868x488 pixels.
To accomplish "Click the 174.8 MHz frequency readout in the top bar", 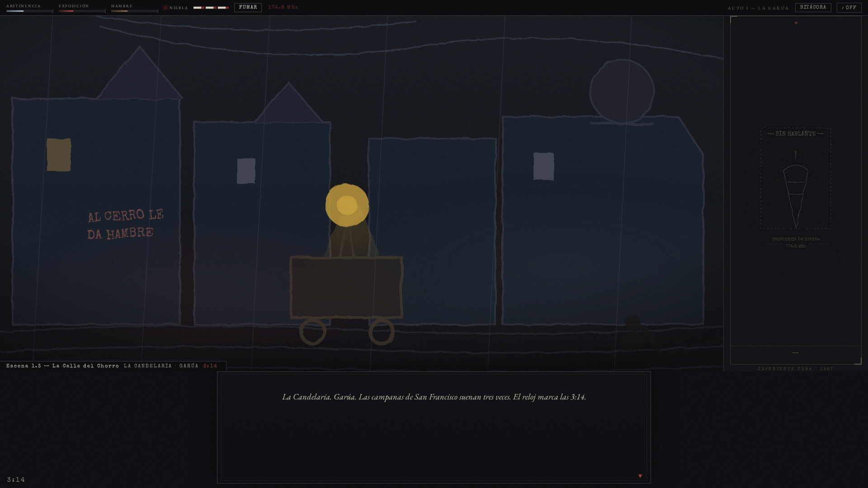I will [x=283, y=7].
